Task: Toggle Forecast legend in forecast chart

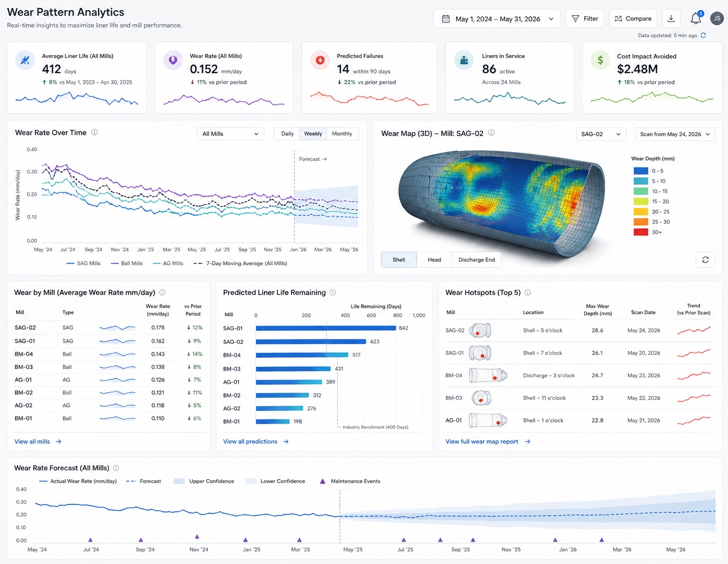Action: [144, 481]
